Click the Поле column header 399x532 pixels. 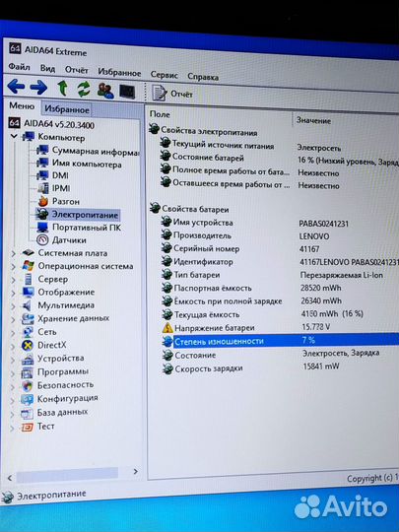(x=160, y=114)
